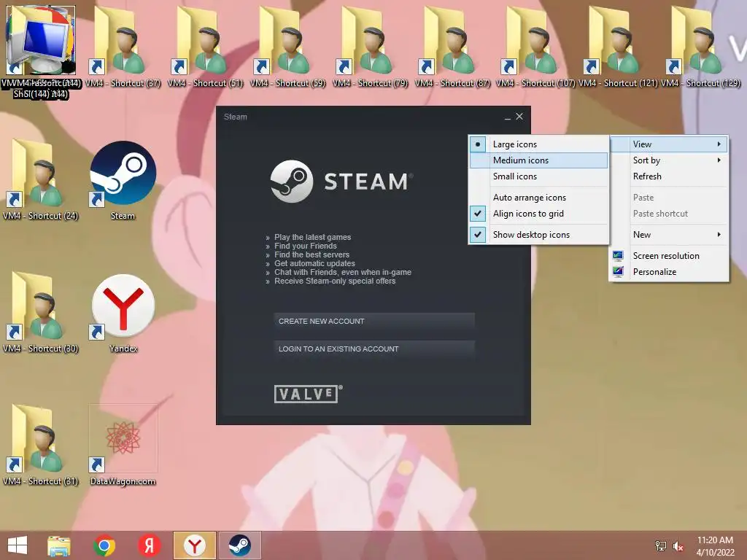
Task: Open Personalize from context menu
Action: [669, 272]
